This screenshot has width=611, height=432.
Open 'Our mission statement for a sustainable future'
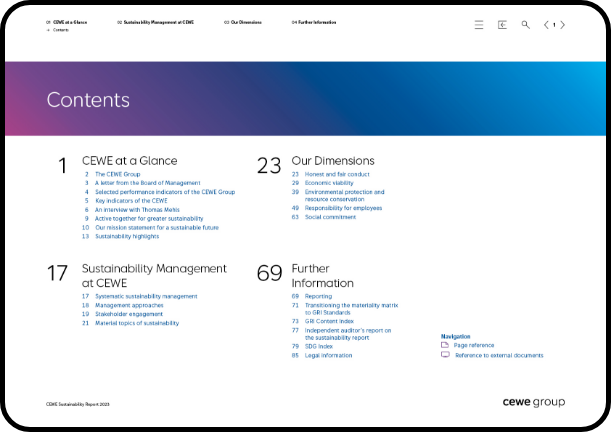tap(157, 227)
